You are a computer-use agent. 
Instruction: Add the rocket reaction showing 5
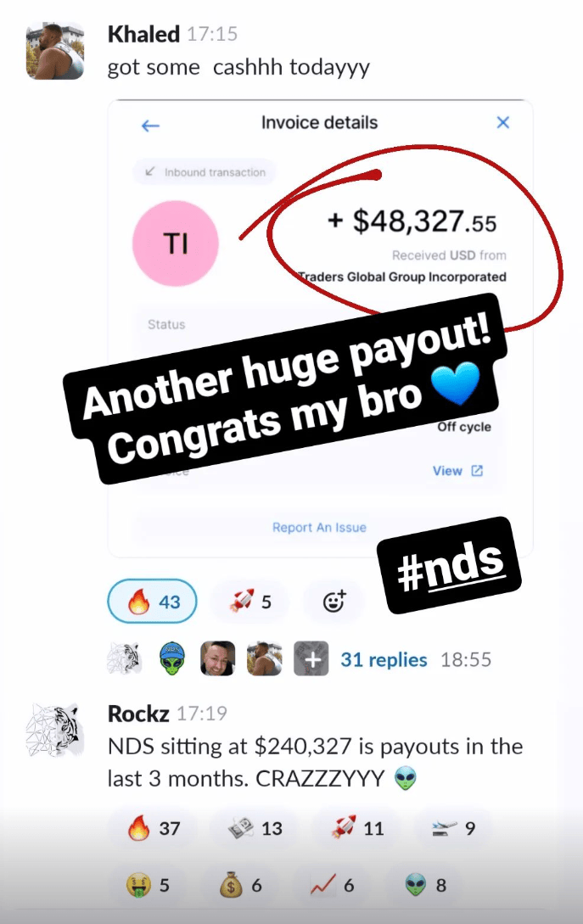point(250,602)
